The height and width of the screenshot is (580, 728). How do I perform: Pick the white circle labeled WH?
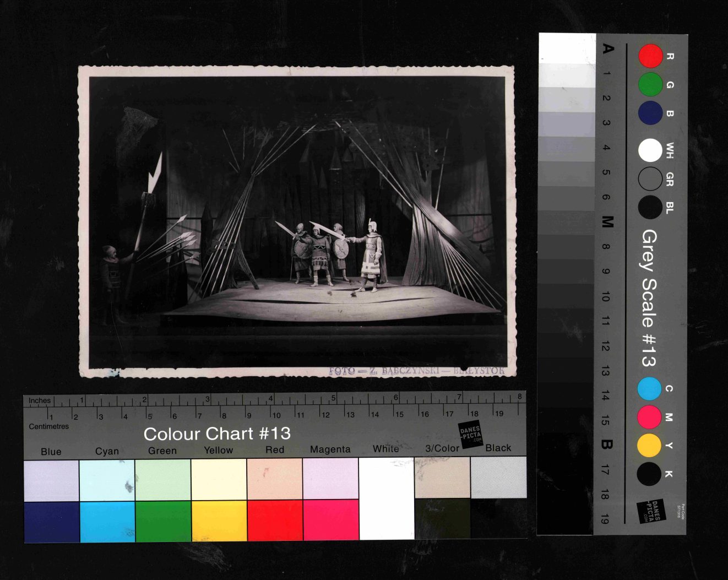(650, 150)
